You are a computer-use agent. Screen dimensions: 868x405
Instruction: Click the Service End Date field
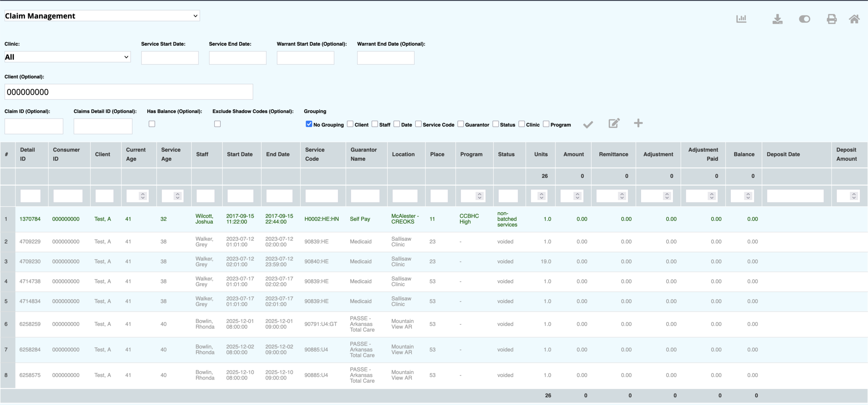point(238,58)
